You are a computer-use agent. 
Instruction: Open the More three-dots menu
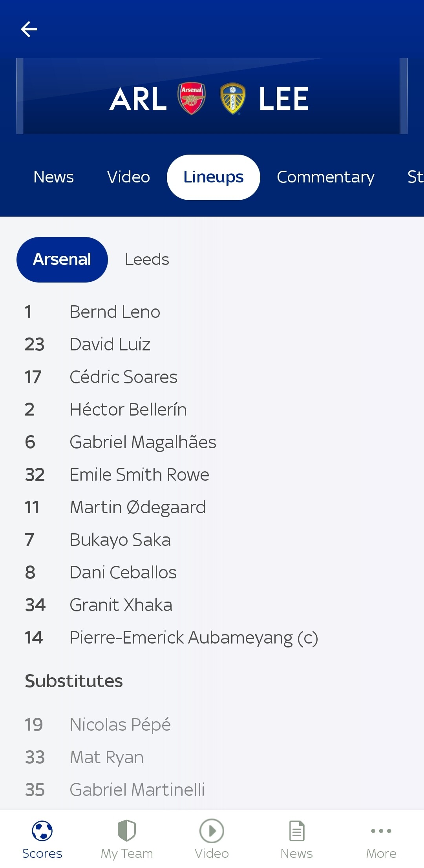coord(381,831)
